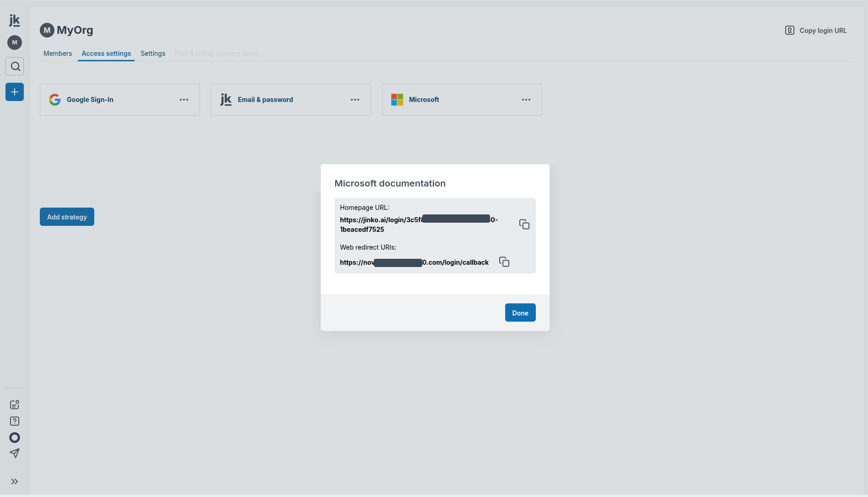Copy the Web redirect URI using copy icon

[504, 262]
